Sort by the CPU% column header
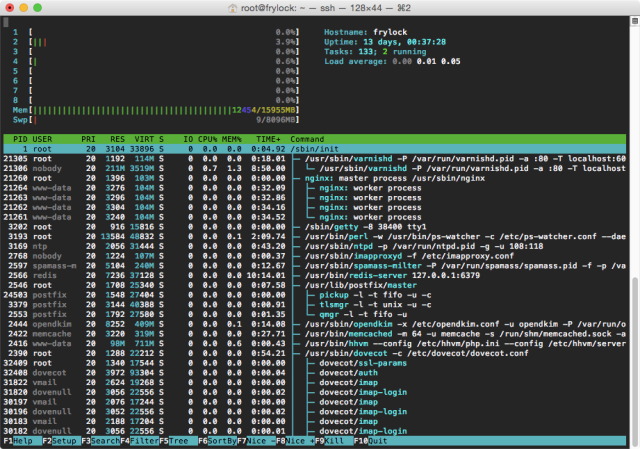The width and height of the screenshot is (640, 449). pos(208,139)
